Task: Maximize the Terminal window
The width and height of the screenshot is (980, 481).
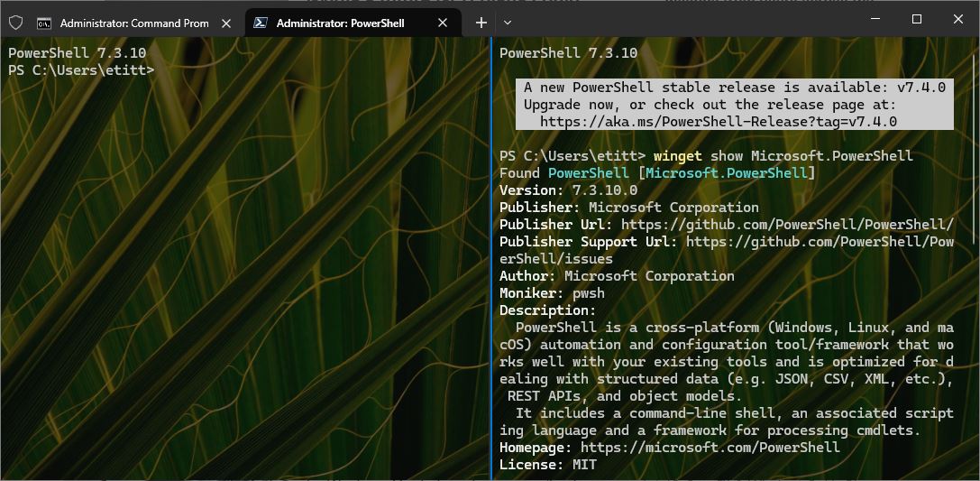Action: pos(917,20)
